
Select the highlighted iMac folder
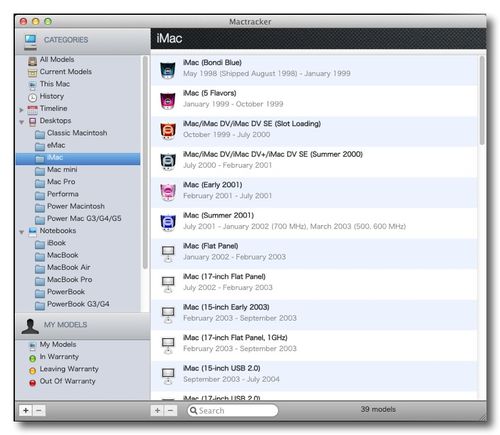point(78,158)
